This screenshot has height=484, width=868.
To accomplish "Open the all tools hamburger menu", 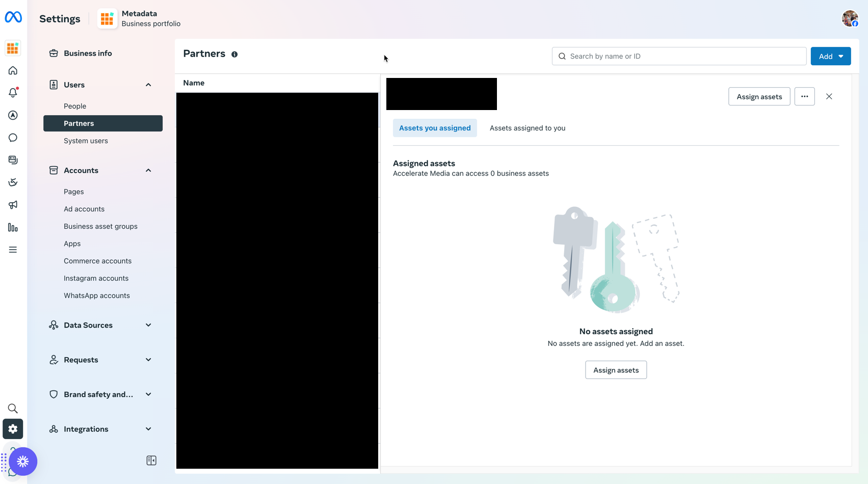I will click(x=13, y=250).
